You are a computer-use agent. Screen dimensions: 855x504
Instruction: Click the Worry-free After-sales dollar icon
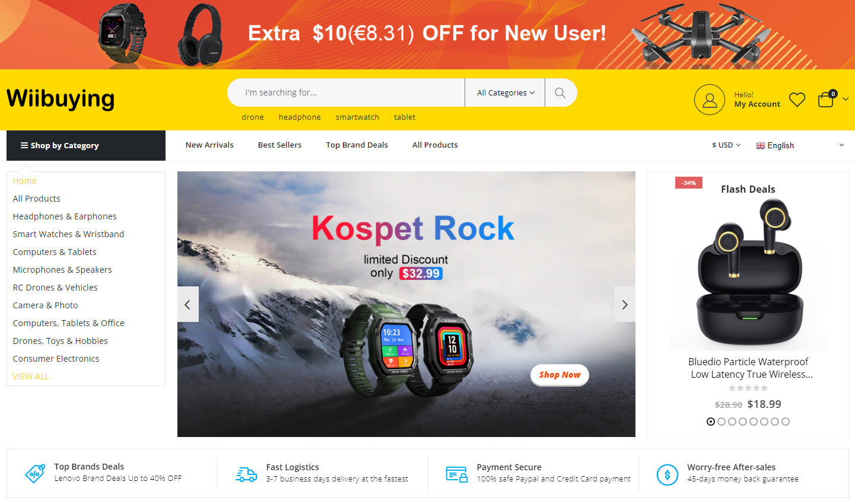[x=668, y=474]
